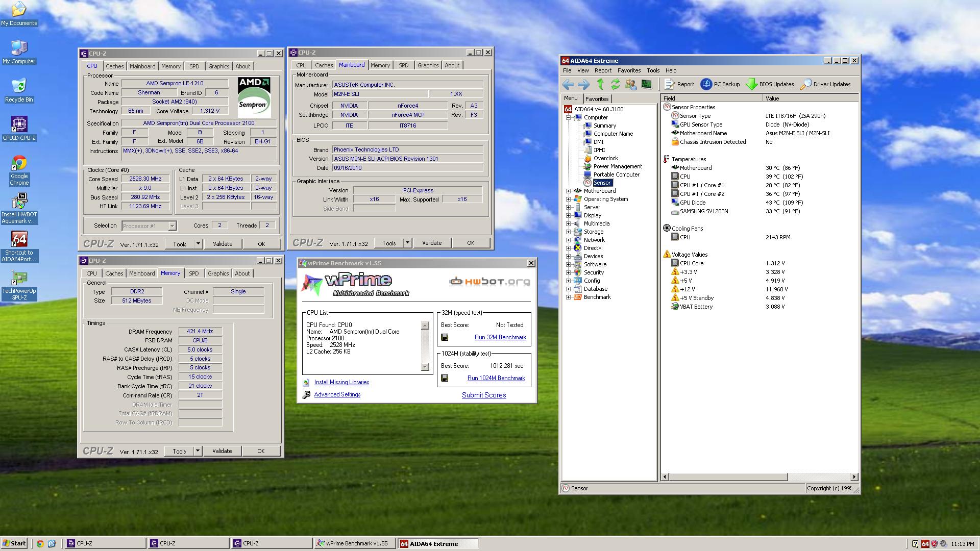Click Install Missing Libraries link

[341, 382]
